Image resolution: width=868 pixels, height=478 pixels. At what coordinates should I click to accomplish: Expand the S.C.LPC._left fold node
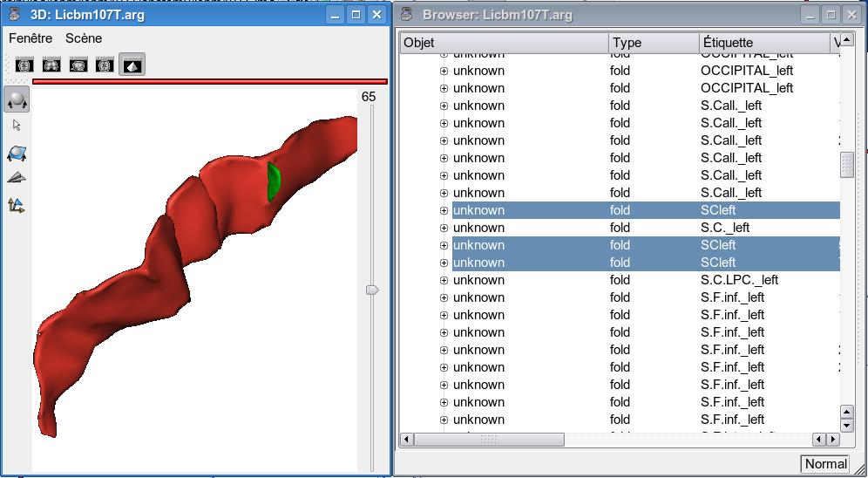(444, 280)
